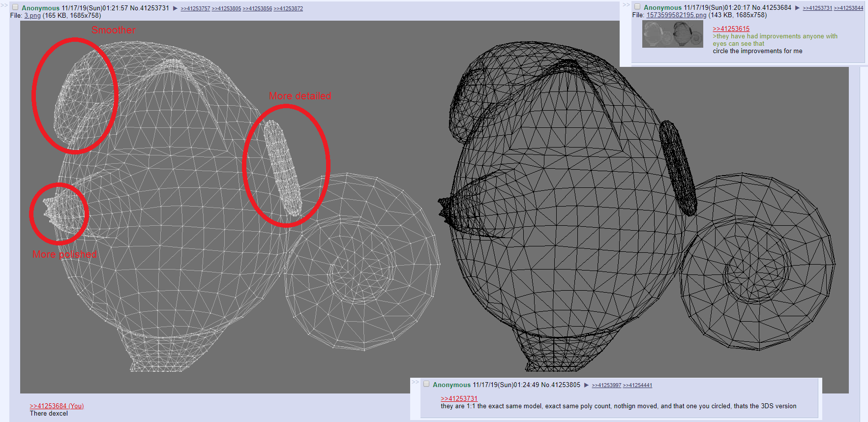Screen dimensions: 868x422
Task: Select file info "(143 KB, 1685x758)"
Action: [737, 15]
